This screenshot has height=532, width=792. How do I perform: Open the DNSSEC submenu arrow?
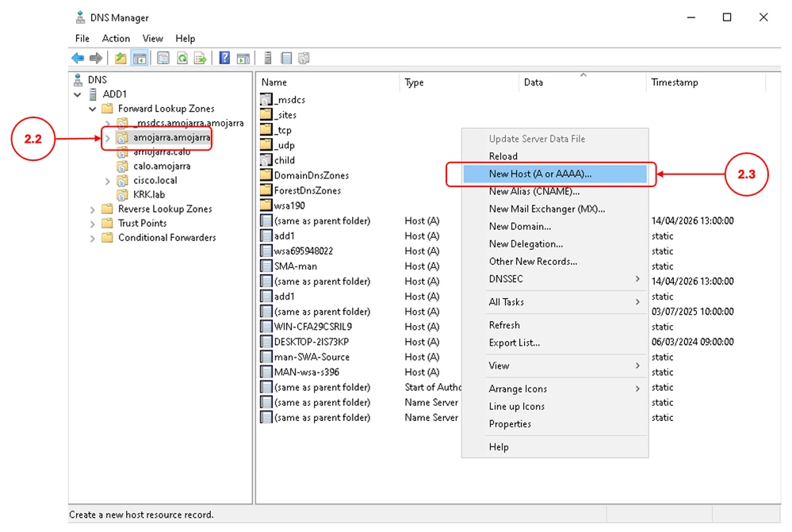[637, 279]
